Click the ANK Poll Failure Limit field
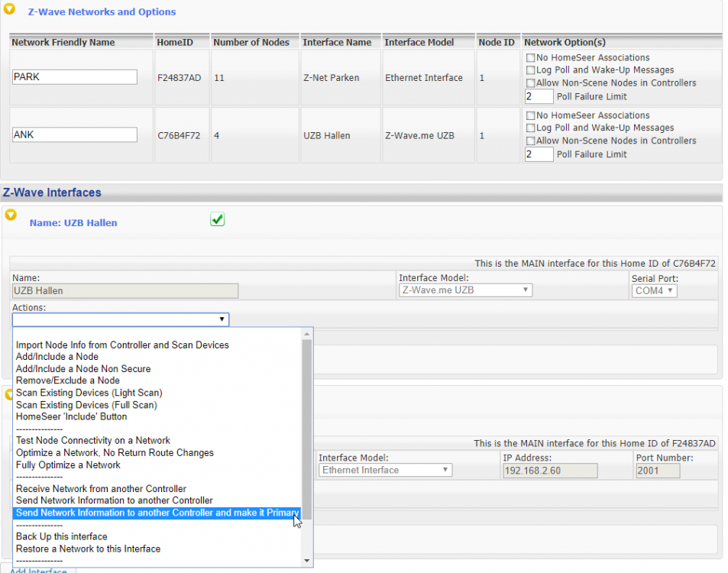728x573 pixels. pos(539,154)
